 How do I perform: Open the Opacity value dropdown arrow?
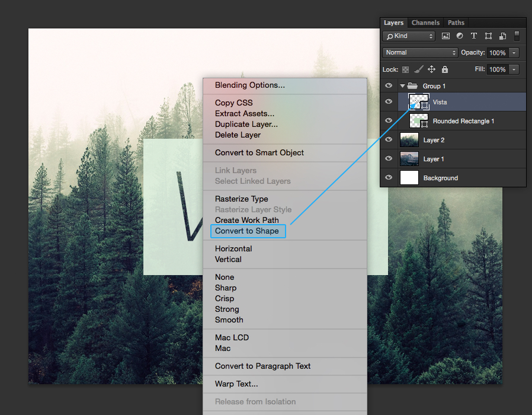[x=514, y=52]
